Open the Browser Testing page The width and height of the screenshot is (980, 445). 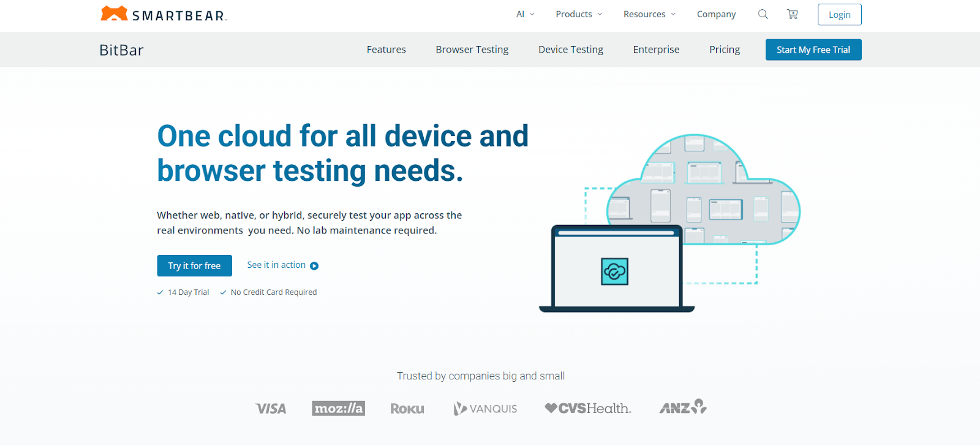[x=472, y=50]
